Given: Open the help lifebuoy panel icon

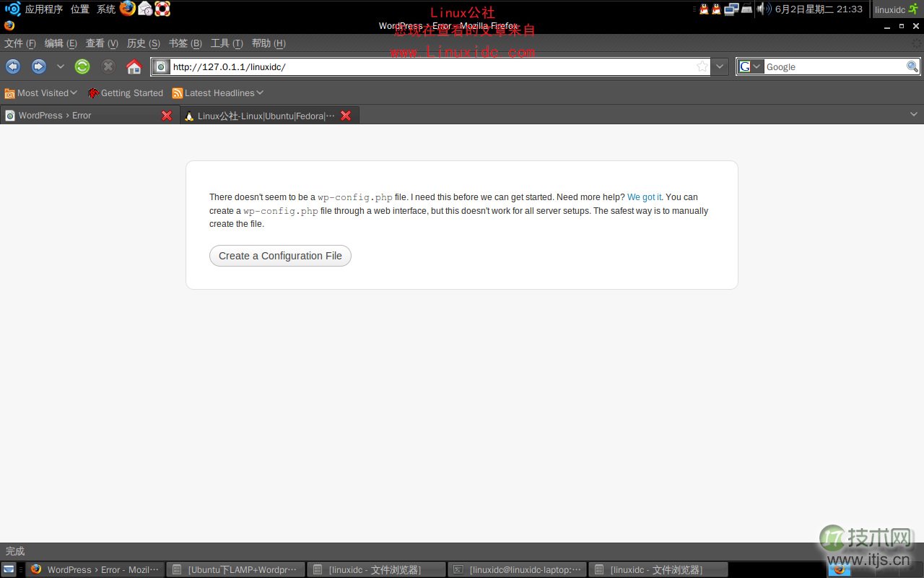Looking at the screenshot, I should 162,9.
